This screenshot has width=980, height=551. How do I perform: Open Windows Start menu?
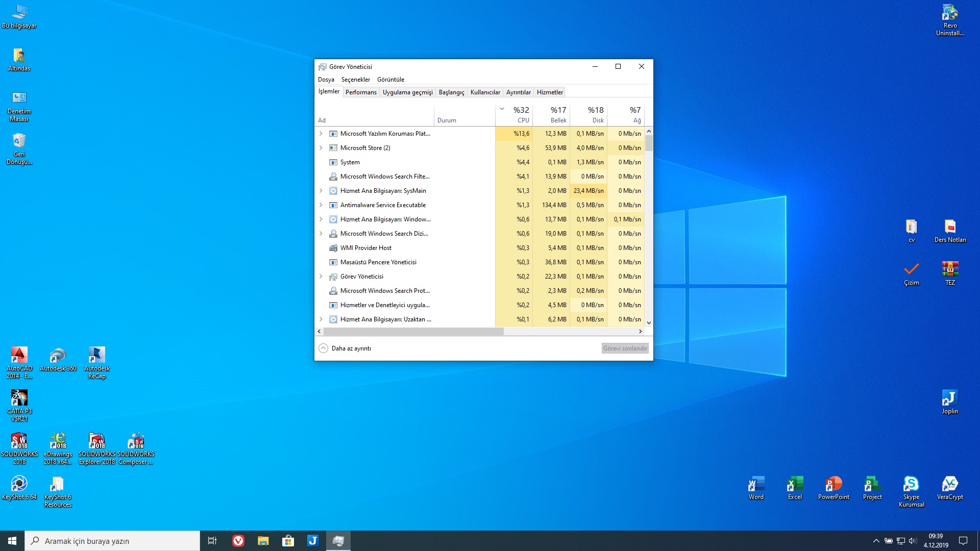12,541
